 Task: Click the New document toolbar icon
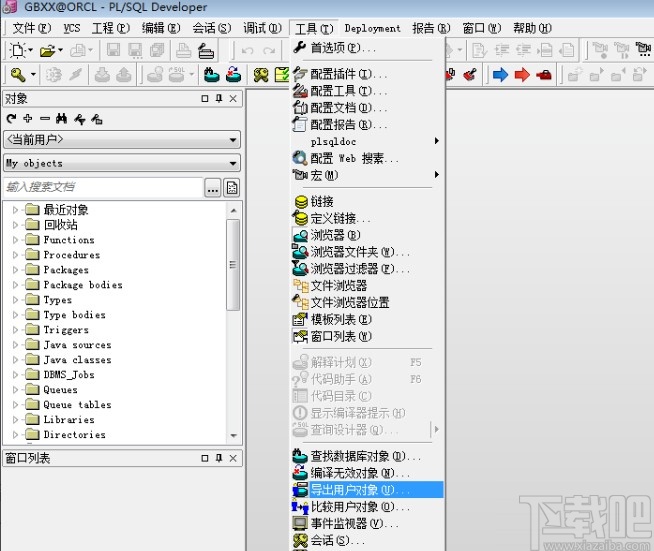coord(18,50)
